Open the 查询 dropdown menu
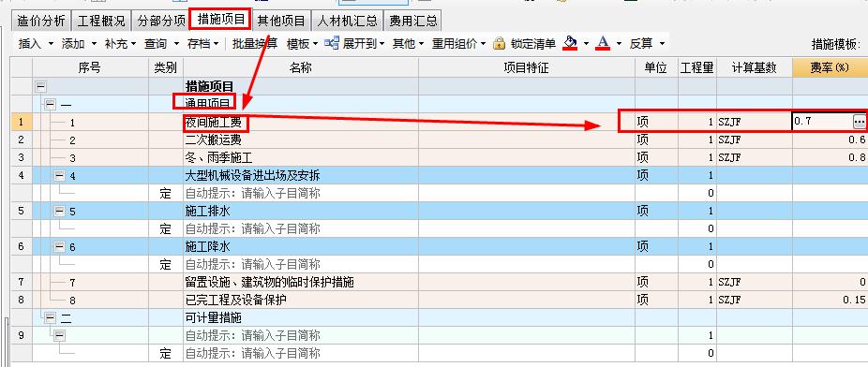Image resolution: width=868 pixels, height=367 pixels. 161,44
